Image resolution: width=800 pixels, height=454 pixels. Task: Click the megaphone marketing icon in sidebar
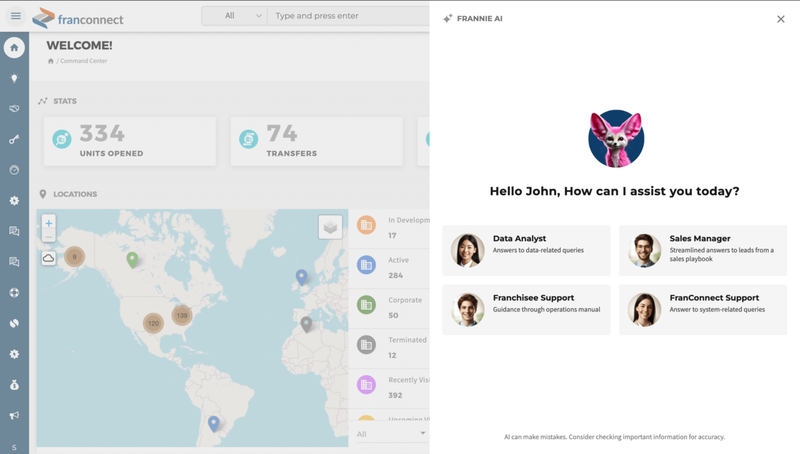pyautogui.click(x=14, y=415)
